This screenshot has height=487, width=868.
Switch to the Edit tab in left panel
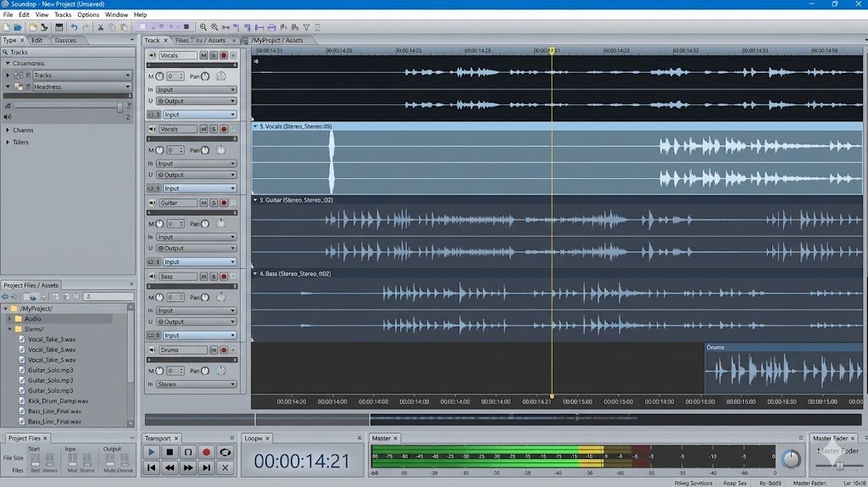click(x=37, y=40)
